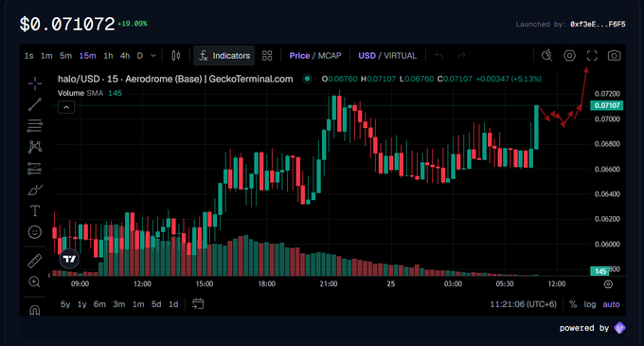The height and width of the screenshot is (346, 644).
Task: Switch to the 5m timeframe
Action: click(65, 56)
